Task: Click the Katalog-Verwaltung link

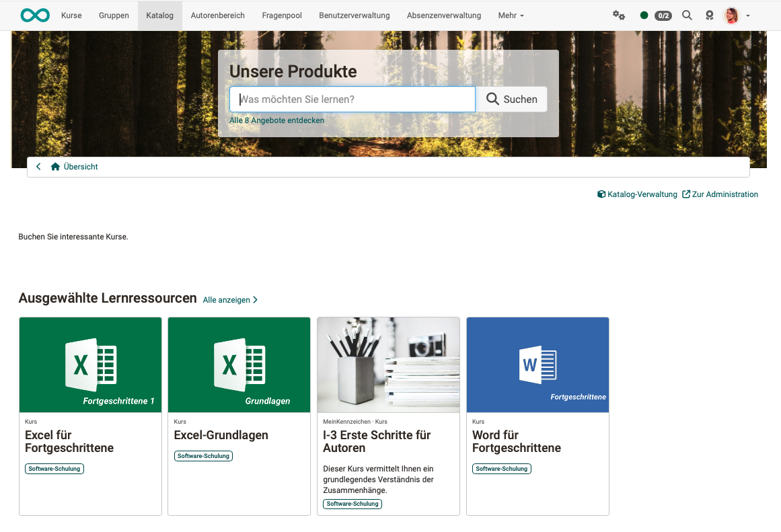Action: pos(637,194)
